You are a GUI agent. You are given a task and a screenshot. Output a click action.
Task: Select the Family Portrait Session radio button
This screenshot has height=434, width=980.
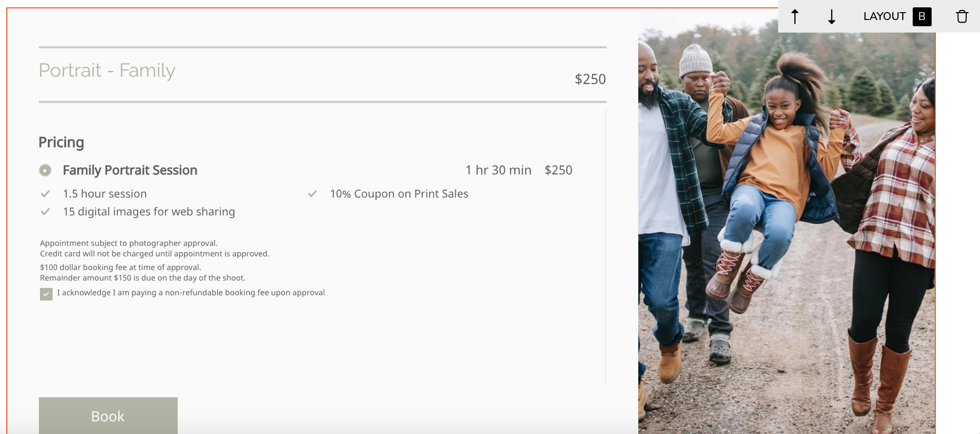[x=45, y=170]
